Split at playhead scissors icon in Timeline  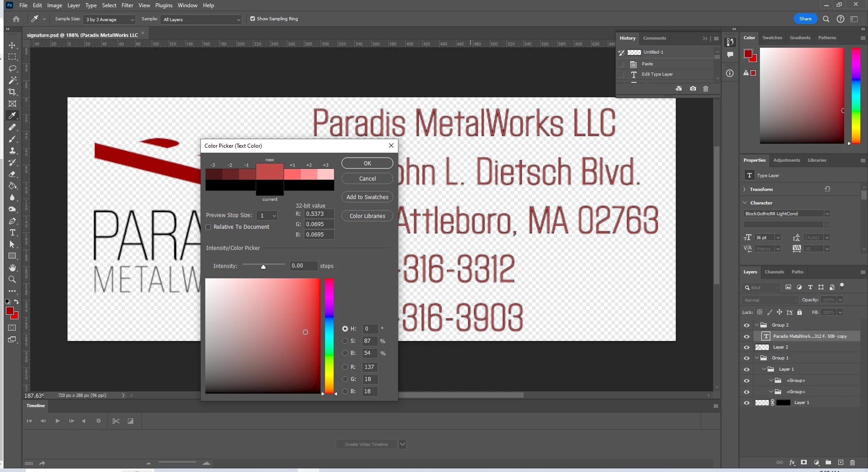tap(116, 421)
